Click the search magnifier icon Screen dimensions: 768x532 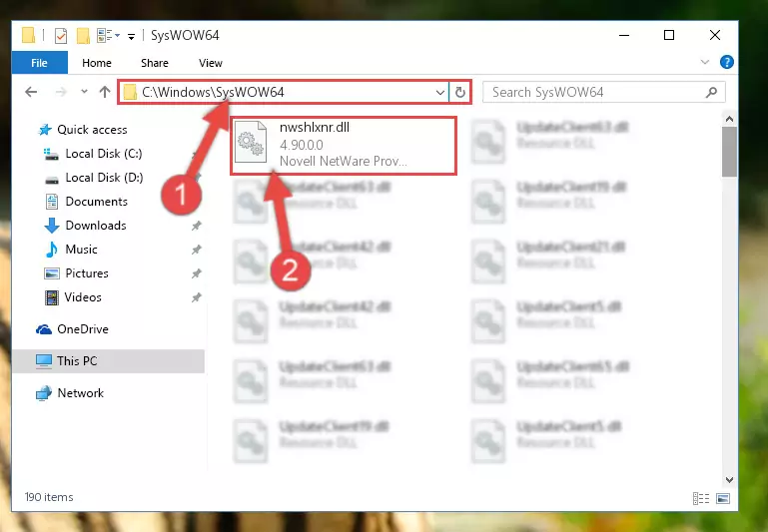click(x=712, y=92)
